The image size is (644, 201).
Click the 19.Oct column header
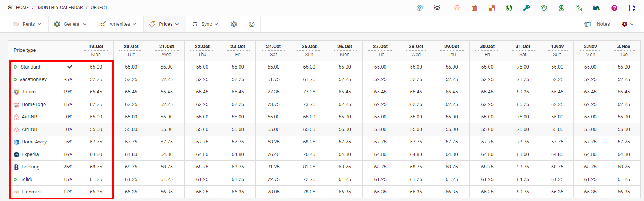click(96, 50)
